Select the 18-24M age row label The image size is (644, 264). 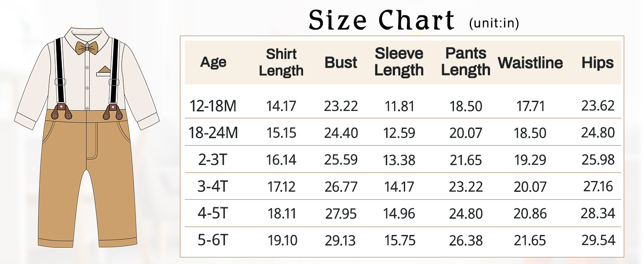click(213, 133)
